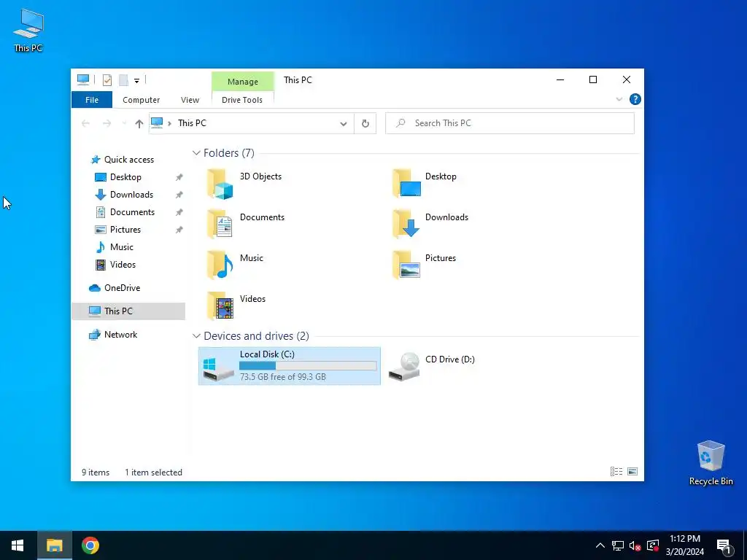Click File Explorer in the taskbar
Viewport: 747px width, 560px height.
[54, 545]
